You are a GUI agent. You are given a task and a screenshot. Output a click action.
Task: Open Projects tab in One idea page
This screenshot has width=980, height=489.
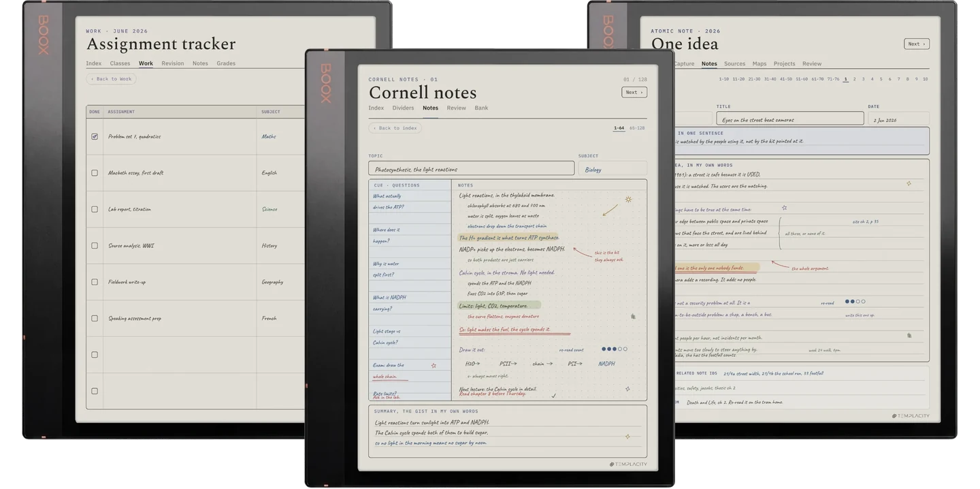click(784, 64)
